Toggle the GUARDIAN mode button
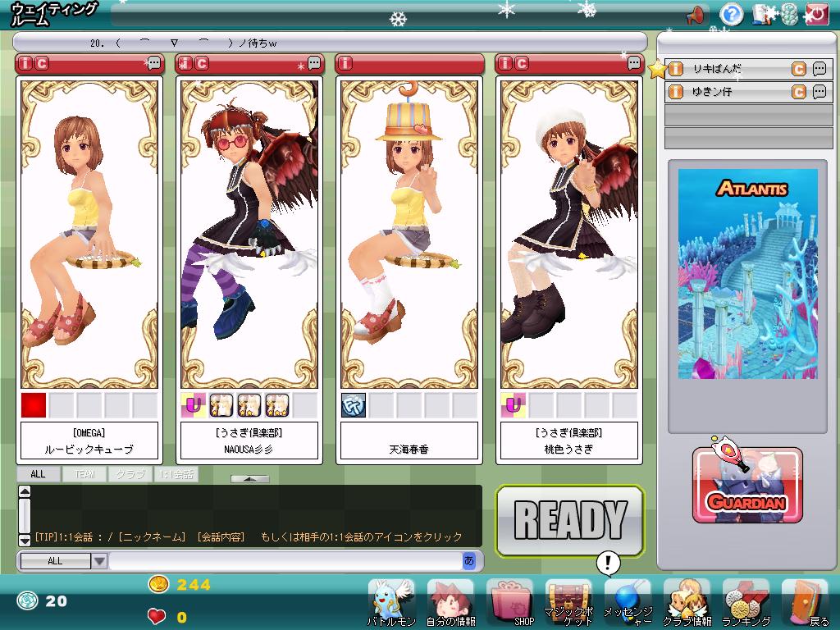 point(747,486)
